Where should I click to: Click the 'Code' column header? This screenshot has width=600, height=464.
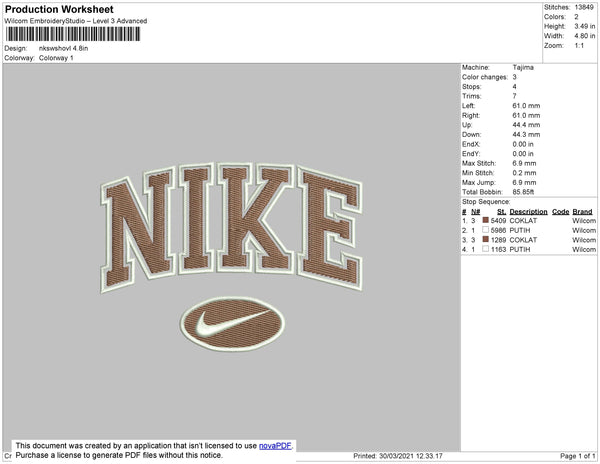[561, 212]
